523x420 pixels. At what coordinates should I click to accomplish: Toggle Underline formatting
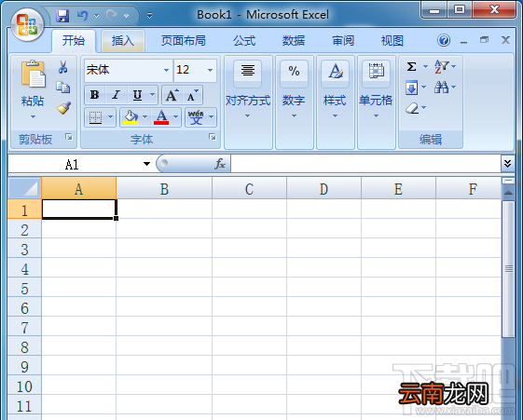137,95
